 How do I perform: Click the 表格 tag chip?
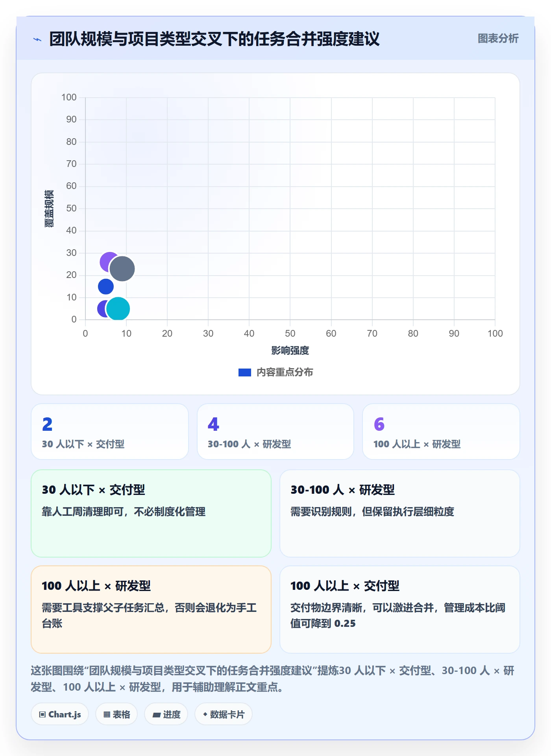116,714
